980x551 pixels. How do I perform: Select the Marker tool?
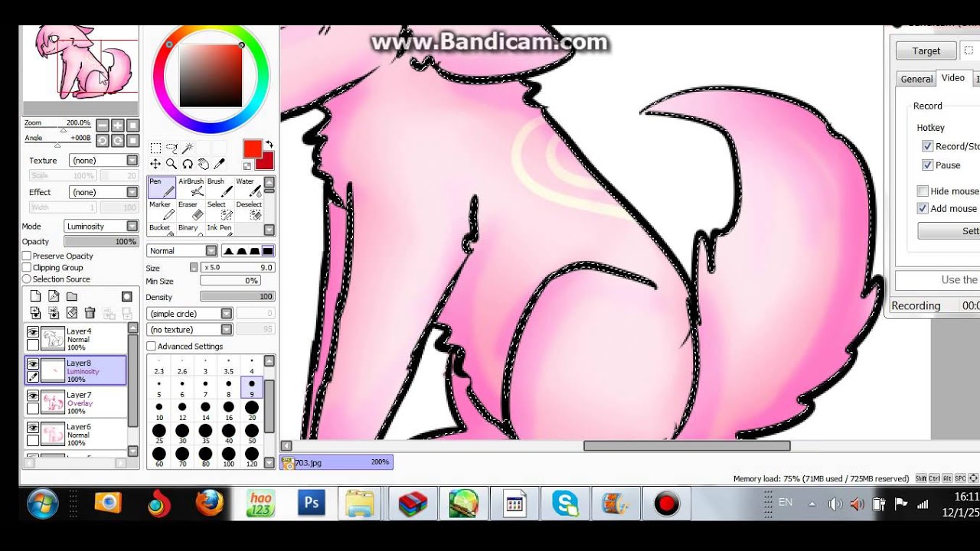coord(162,210)
